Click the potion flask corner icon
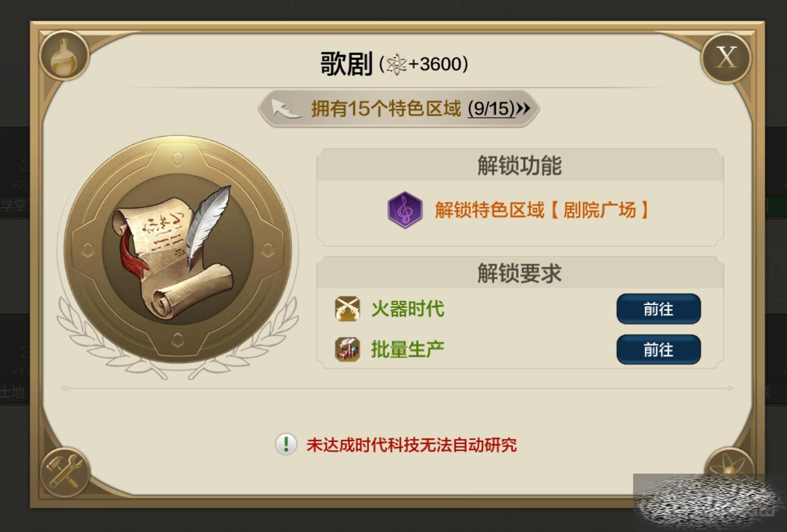 click(64, 55)
